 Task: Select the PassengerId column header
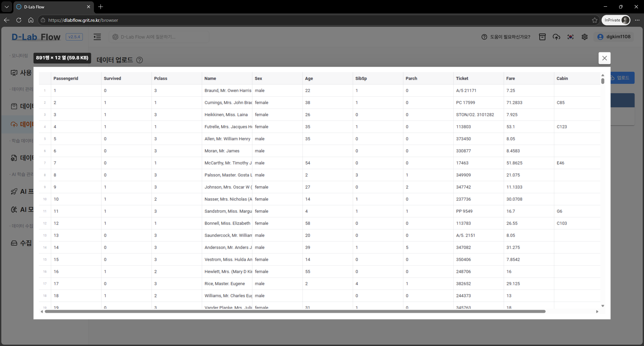point(76,78)
